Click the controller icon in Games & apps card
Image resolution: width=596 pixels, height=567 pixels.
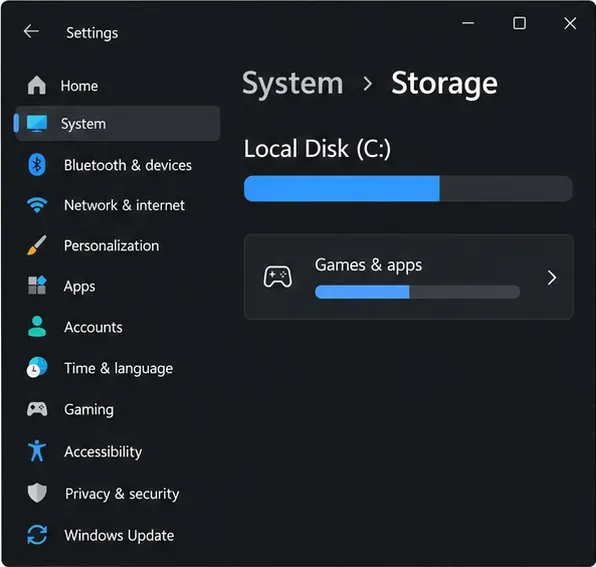pyautogui.click(x=278, y=277)
